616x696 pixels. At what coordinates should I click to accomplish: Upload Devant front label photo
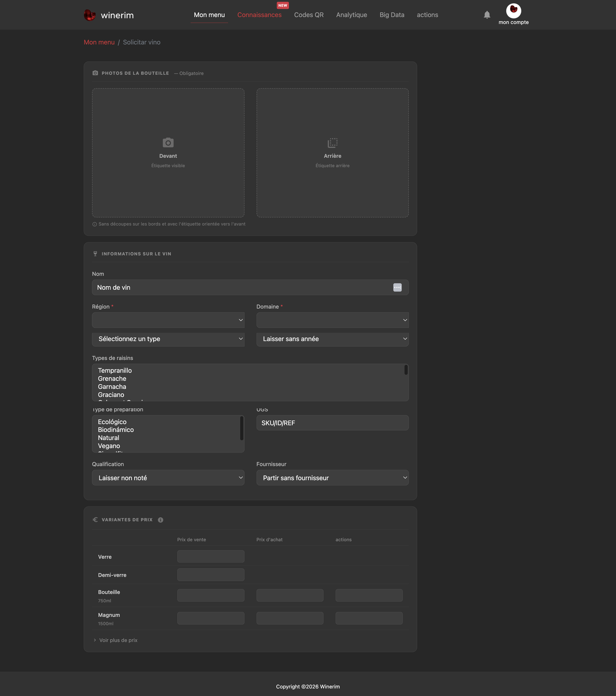[168, 153]
